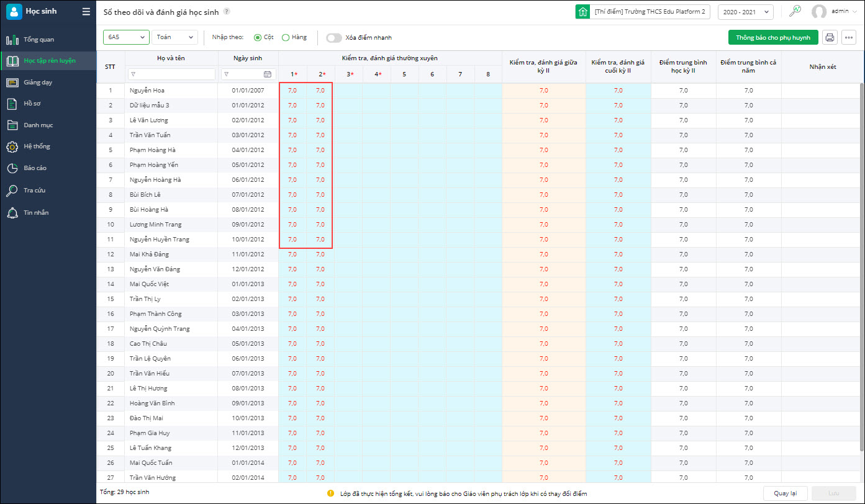Click the calendar icon in birthdate filter
This screenshot has width=865, height=504.
point(268,74)
